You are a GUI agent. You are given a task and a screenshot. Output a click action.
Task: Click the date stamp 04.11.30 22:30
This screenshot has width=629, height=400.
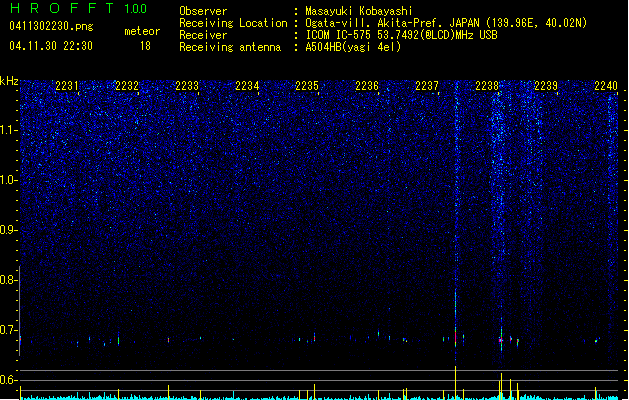click(51, 46)
